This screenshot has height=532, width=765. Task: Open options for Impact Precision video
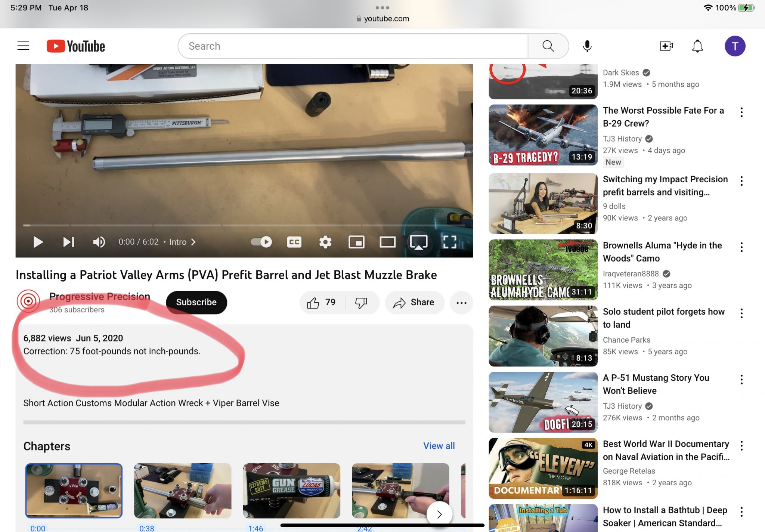click(x=741, y=181)
